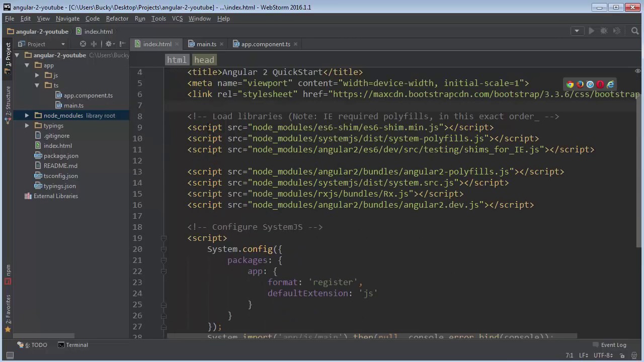Open in Firefox browser icon
Screen dimensions: 644x362
pyautogui.click(x=580, y=84)
